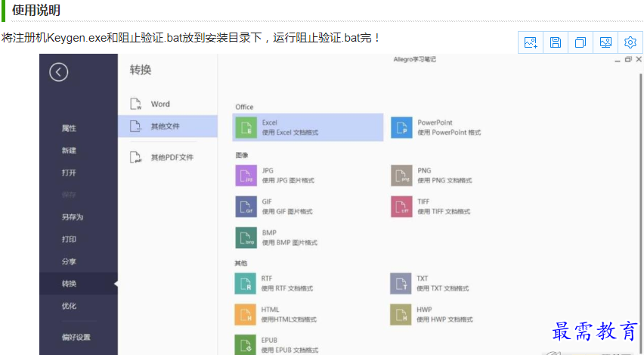The height and width of the screenshot is (355, 644).
Task: Select the green EPUB format icon
Action: pyautogui.click(x=245, y=344)
